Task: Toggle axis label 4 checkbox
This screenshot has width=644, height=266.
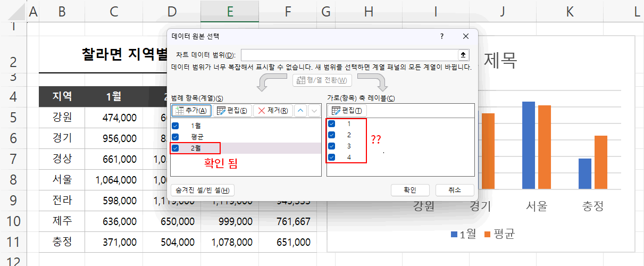Action: pos(332,157)
